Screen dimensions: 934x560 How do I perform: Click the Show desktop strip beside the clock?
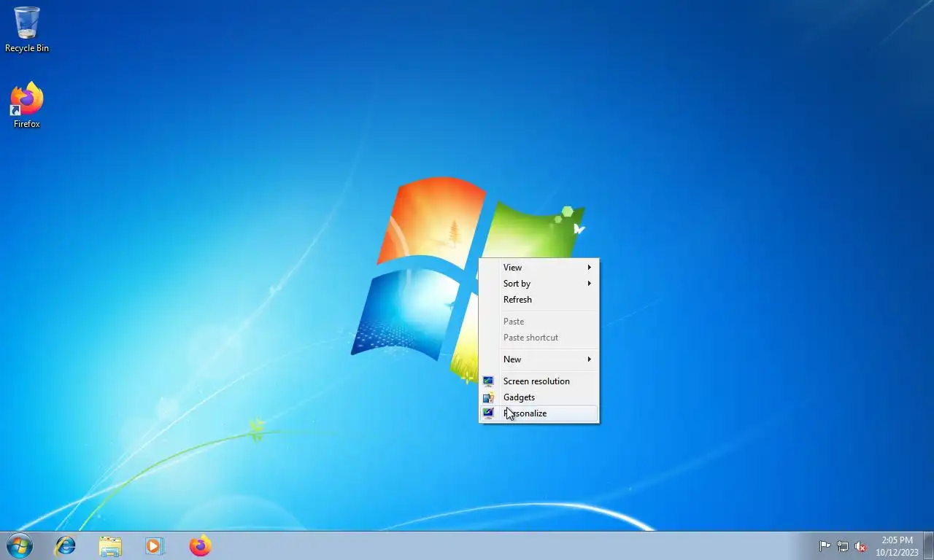[928, 546]
